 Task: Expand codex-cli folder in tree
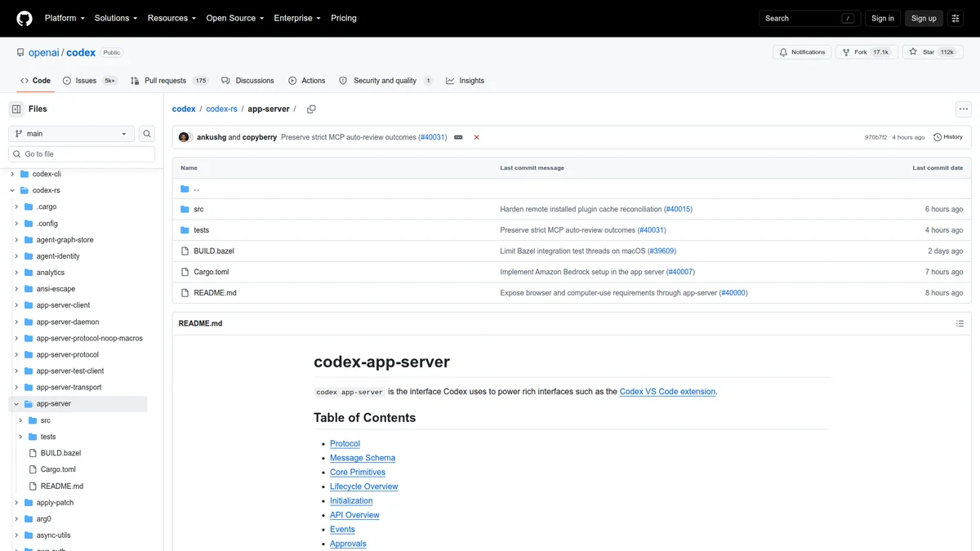click(x=12, y=174)
